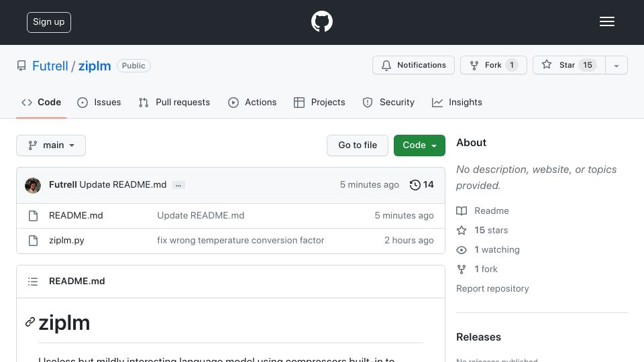Star the ziplm repository
The height and width of the screenshot is (362, 644).
[x=570, y=65]
